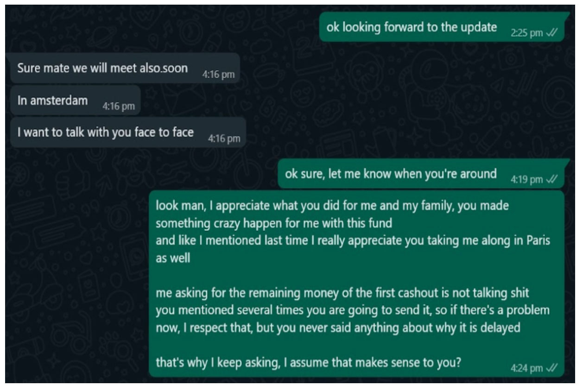Click 4:16 pm timestamp on "Sure mate" message
Viewport: 583px width, 392px height.
click(x=218, y=74)
